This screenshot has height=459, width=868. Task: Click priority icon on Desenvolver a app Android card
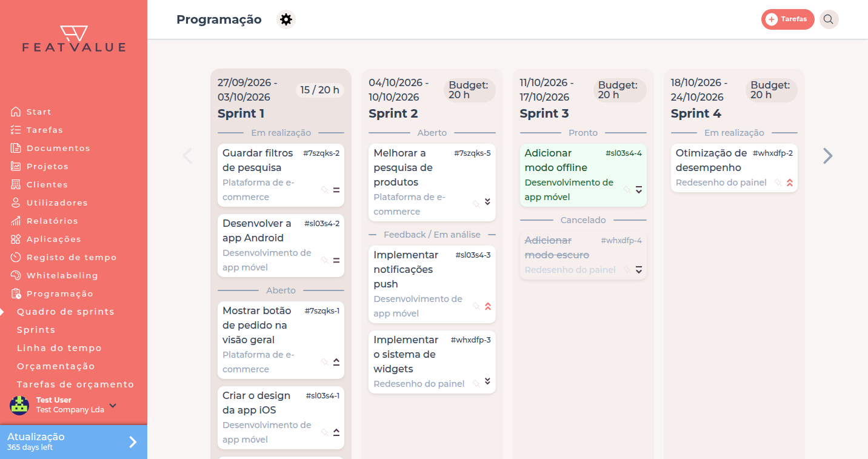pyautogui.click(x=336, y=260)
